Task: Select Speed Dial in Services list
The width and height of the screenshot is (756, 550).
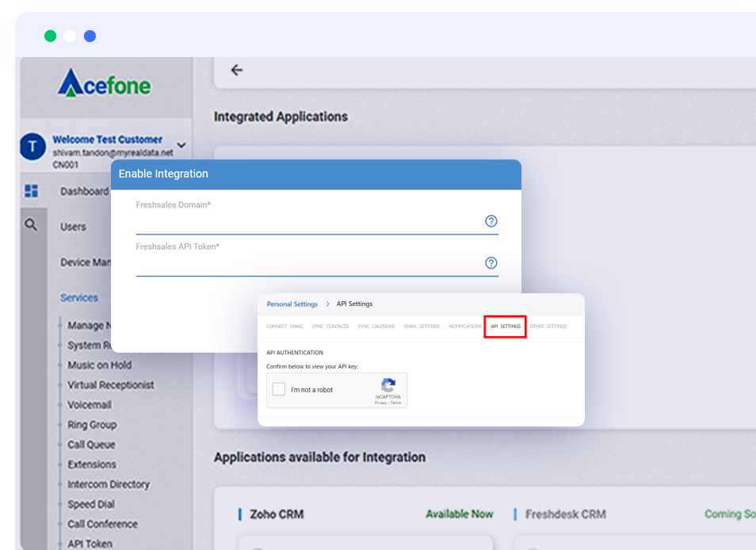Action: [x=91, y=504]
